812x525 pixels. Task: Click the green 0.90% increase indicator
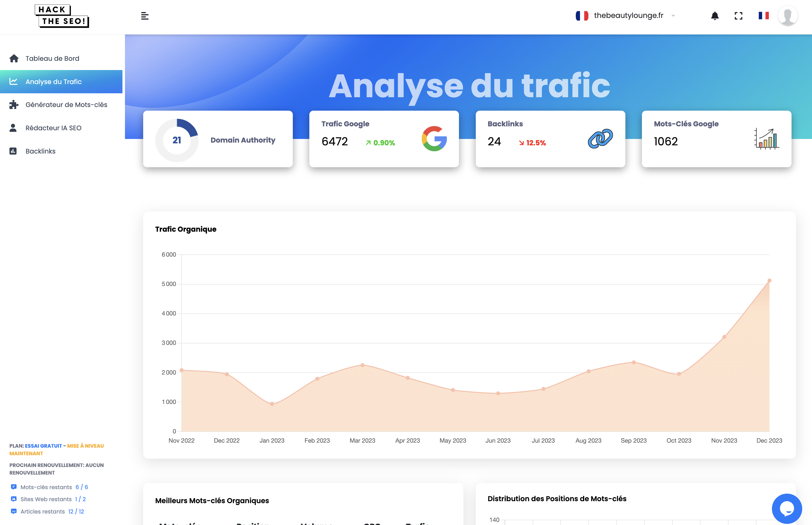(x=380, y=143)
